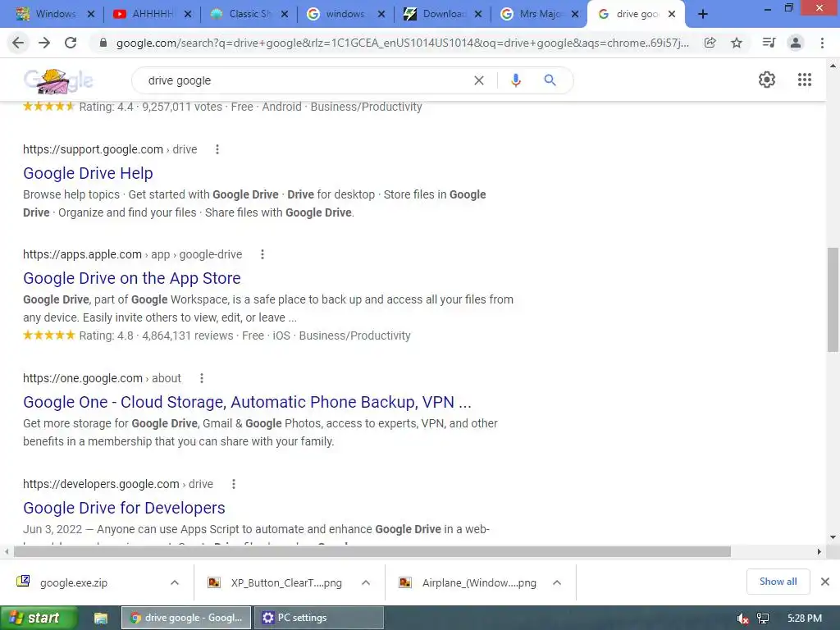This screenshot has width=840, height=630.
Task: Start voice search with the microphone icon
Action: 515,80
